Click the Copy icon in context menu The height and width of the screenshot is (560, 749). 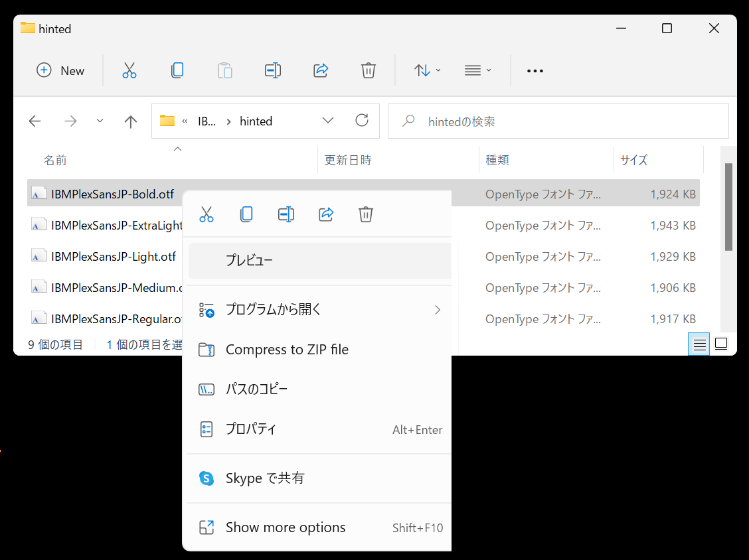[x=246, y=214]
